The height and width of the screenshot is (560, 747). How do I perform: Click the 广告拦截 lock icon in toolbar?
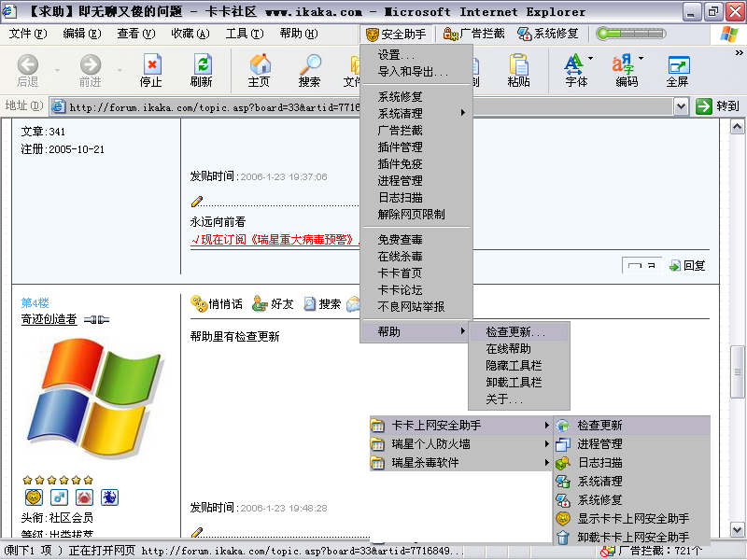450,34
